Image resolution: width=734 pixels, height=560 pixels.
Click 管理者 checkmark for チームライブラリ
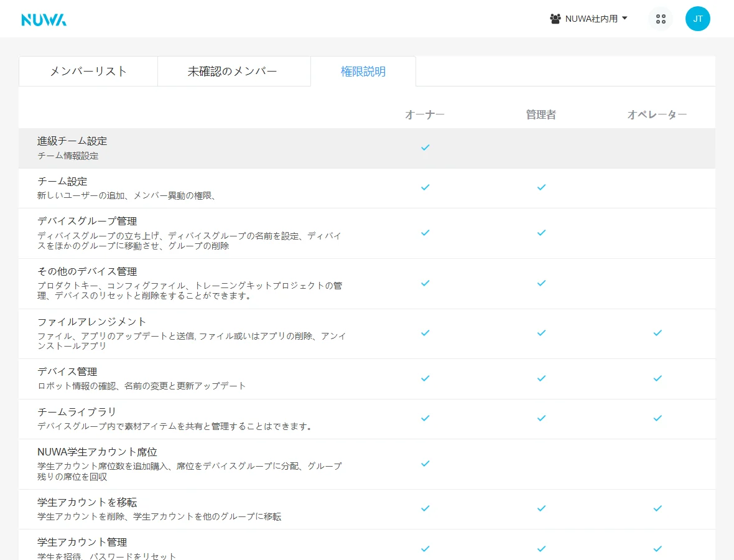(541, 418)
